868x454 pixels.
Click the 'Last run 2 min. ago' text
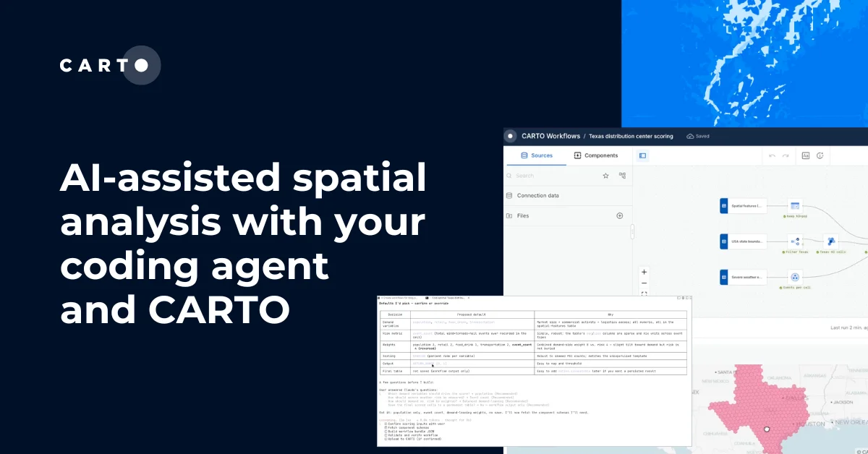tap(849, 328)
